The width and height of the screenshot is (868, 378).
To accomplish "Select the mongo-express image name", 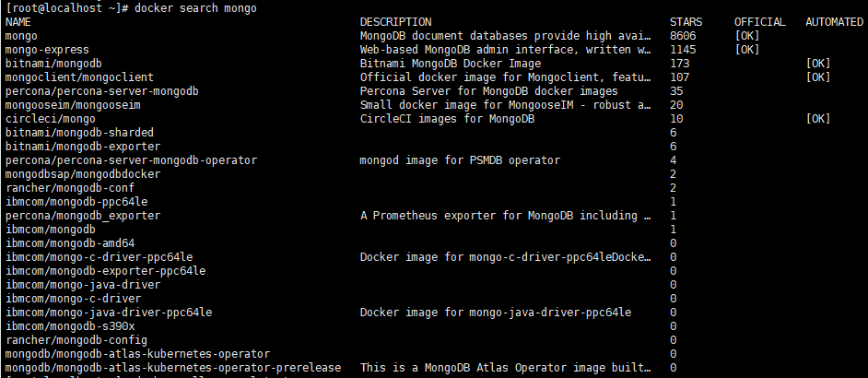I will (42, 50).
